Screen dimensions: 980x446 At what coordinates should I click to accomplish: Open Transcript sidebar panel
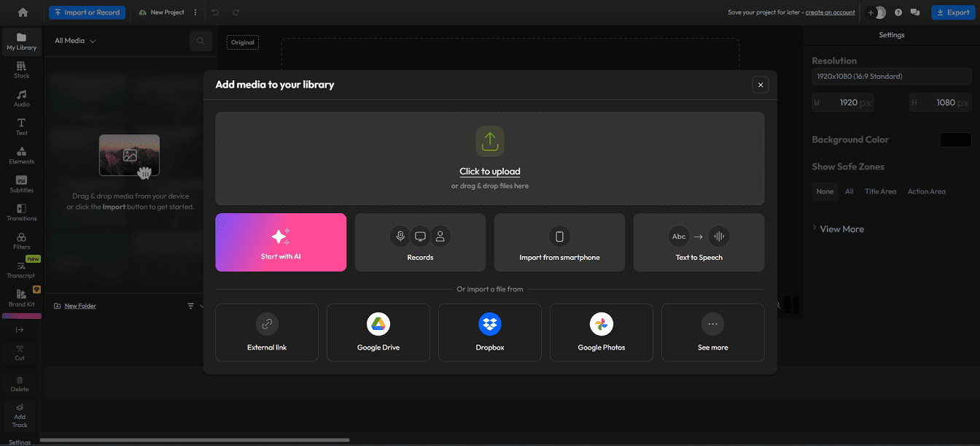tap(21, 269)
